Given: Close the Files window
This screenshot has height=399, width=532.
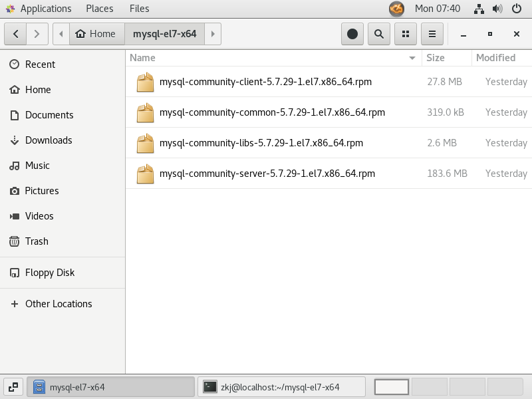Looking at the screenshot, I should point(517,34).
